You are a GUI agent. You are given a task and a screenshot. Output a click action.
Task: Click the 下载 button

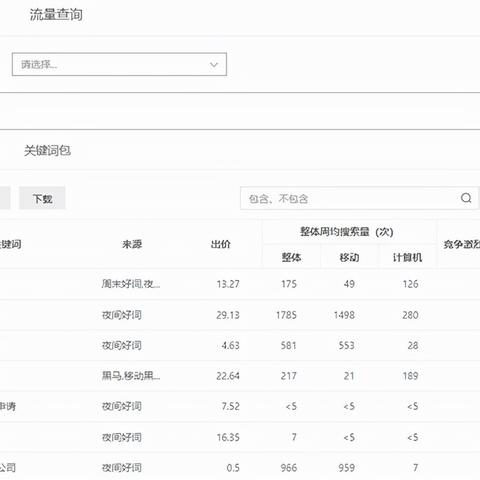(42, 198)
